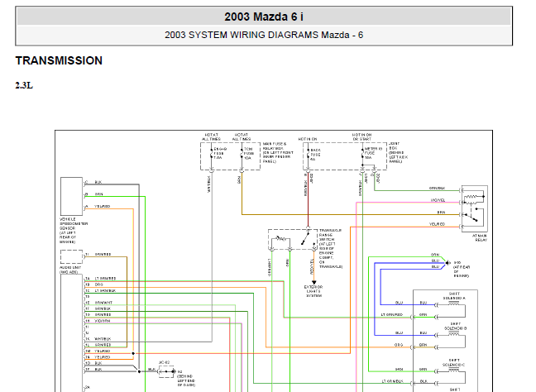Click the Exterior Lights System arrowhead

point(313,283)
